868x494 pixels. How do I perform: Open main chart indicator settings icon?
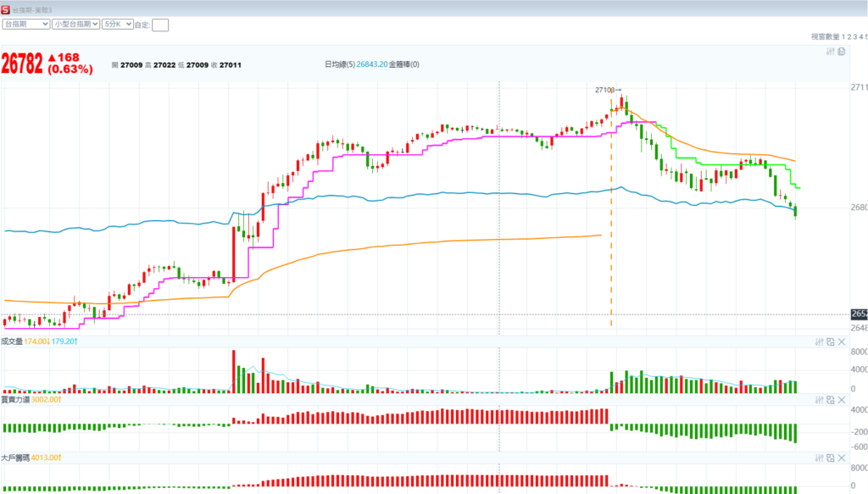pos(831,52)
